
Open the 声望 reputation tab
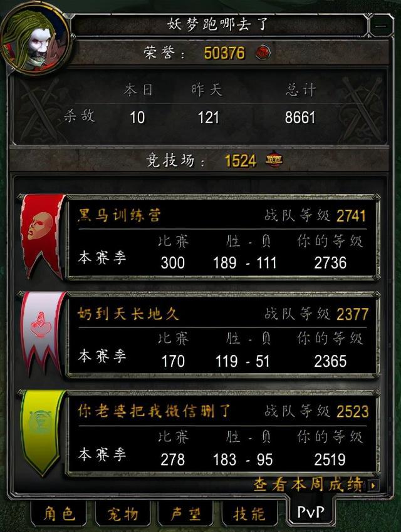(x=185, y=514)
